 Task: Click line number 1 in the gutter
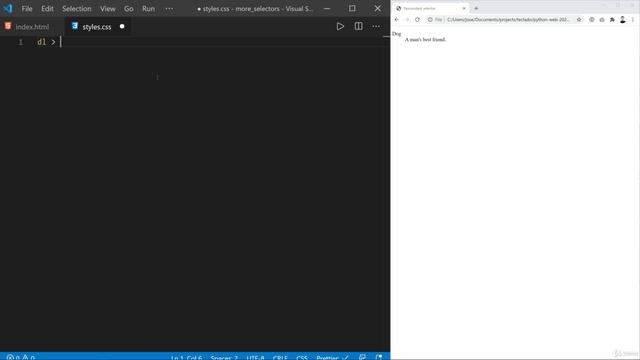click(21, 42)
